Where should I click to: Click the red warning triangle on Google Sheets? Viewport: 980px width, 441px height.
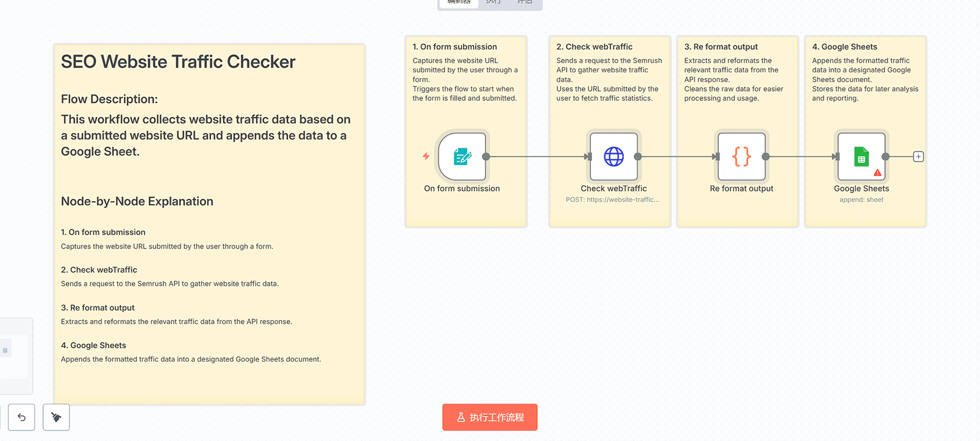[877, 173]
